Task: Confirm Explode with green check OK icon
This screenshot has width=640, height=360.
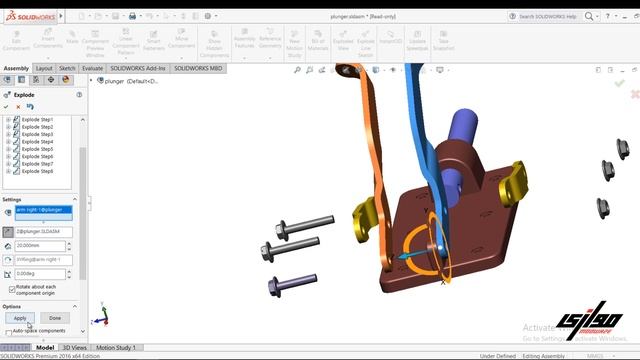Action: click(6, 107)
